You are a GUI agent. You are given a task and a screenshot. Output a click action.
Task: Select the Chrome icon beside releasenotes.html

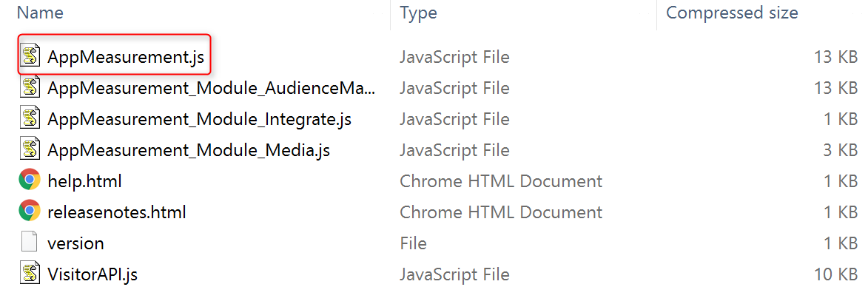click(30, 212)
